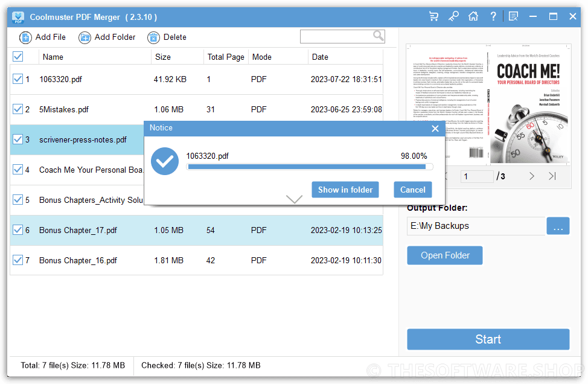Click the Add Folder button
This screenshot has height=384, width=588.
point(107,37)
